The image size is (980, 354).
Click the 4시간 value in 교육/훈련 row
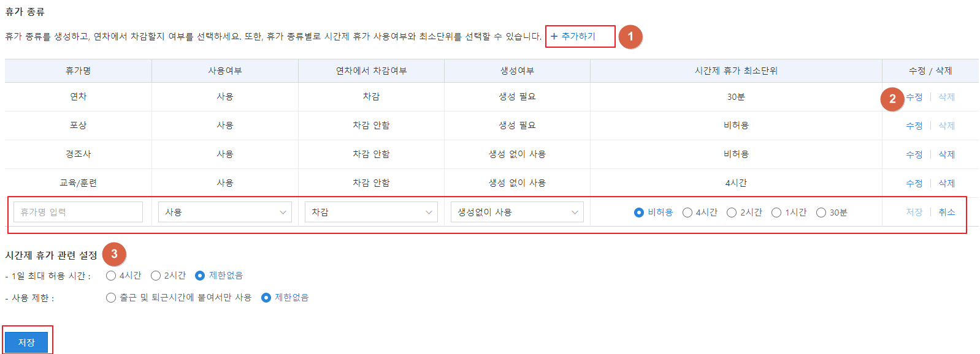[736, 183]
